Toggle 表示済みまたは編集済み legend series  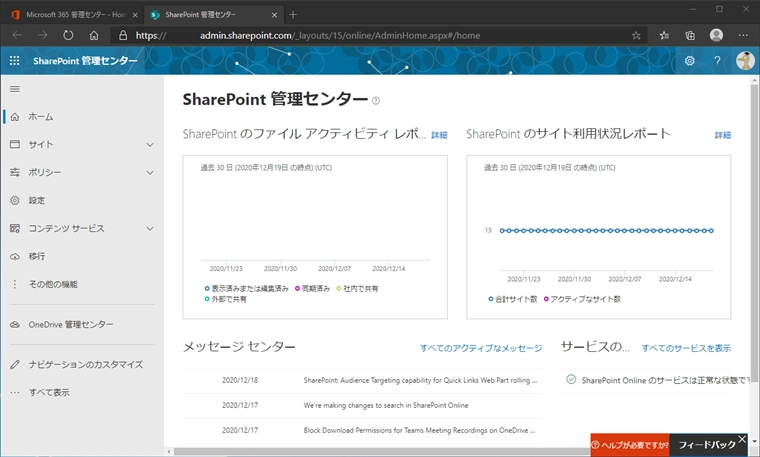point(246,288)
